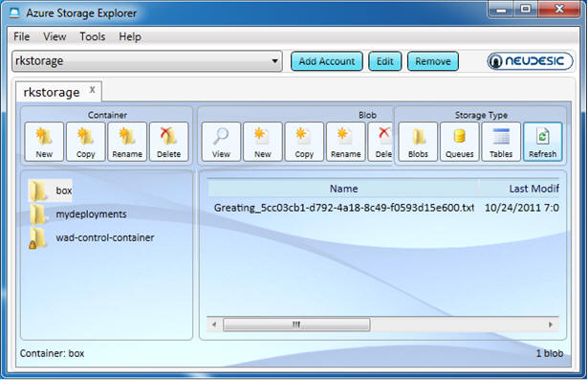Switch storage type to Queues

pyautogui.click(x=460, y=142)
